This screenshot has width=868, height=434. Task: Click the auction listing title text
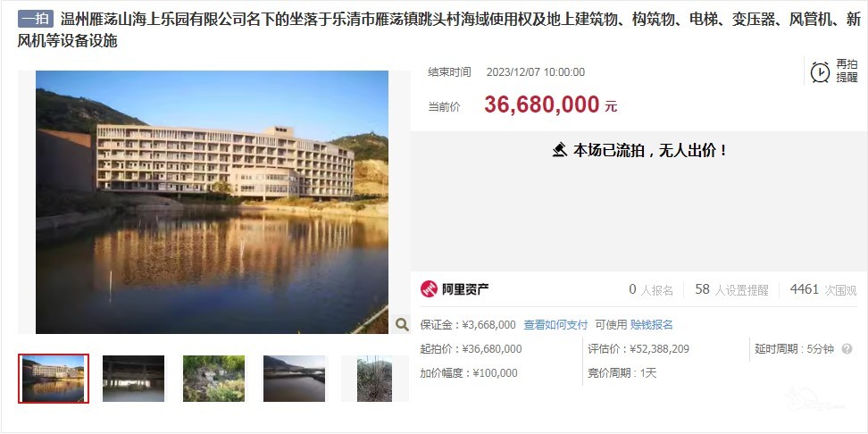pyautogui.click(x=439, y=31)
